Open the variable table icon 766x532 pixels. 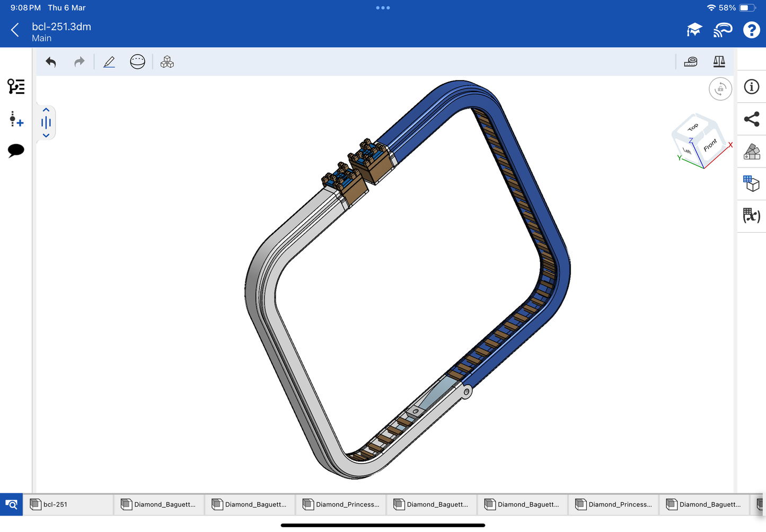tap(751, 216)
